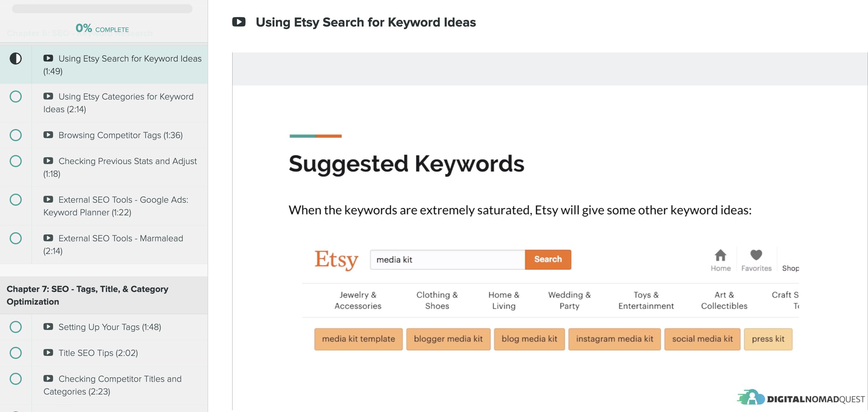Click the Etsy Home house icon
868x412 pixels.
point(721,255)
